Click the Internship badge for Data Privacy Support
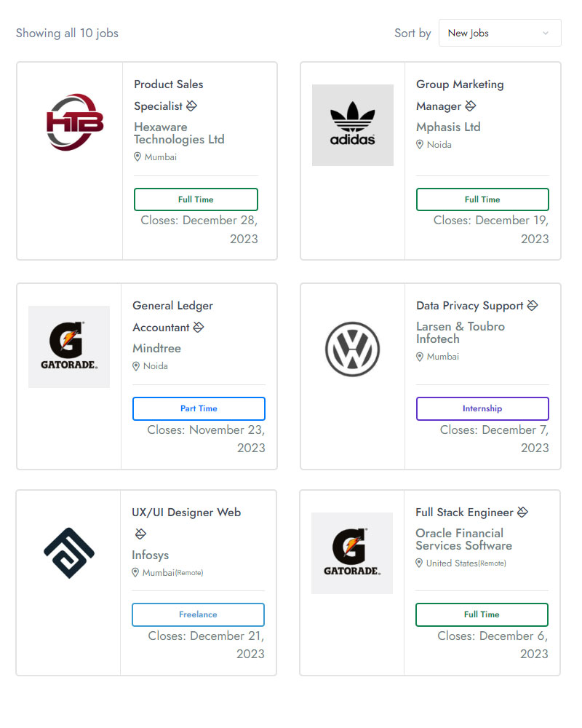582x728 pixels. pyautogui.click(x=482, y=408)
